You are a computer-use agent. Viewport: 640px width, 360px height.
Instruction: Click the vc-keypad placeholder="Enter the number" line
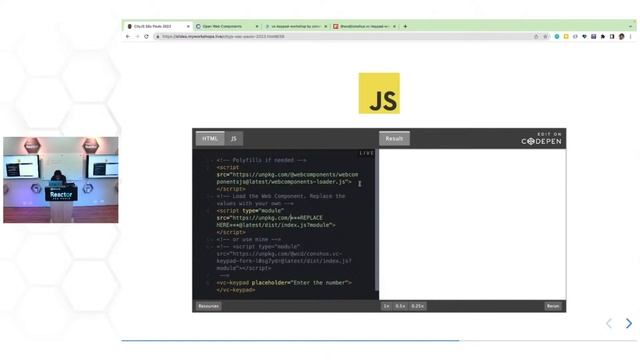click(284, 283)
